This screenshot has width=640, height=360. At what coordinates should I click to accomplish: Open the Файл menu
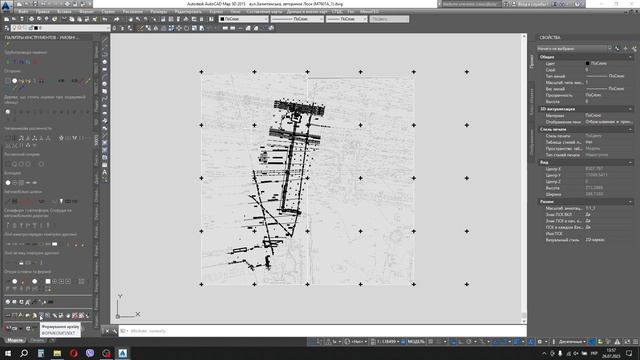coord(24,12)
